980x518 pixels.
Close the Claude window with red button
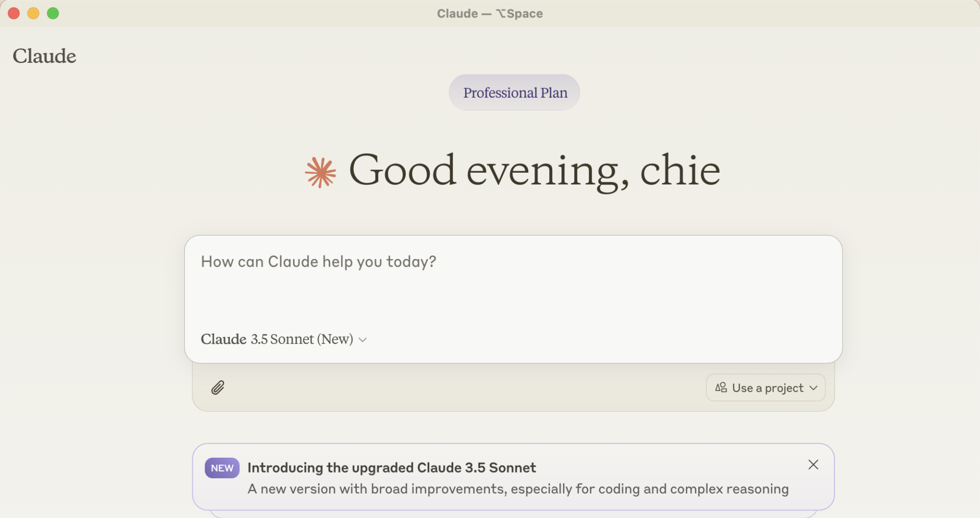[14, 13]
